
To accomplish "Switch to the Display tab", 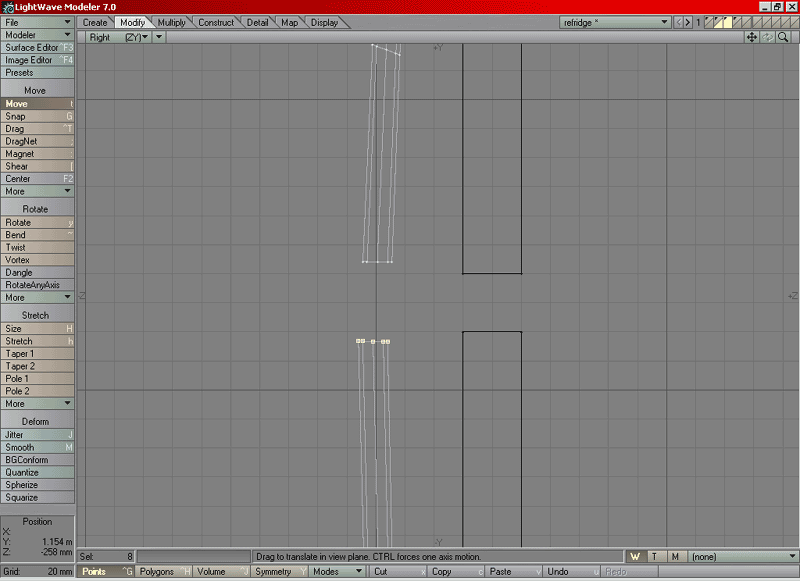I will [324, 22].
